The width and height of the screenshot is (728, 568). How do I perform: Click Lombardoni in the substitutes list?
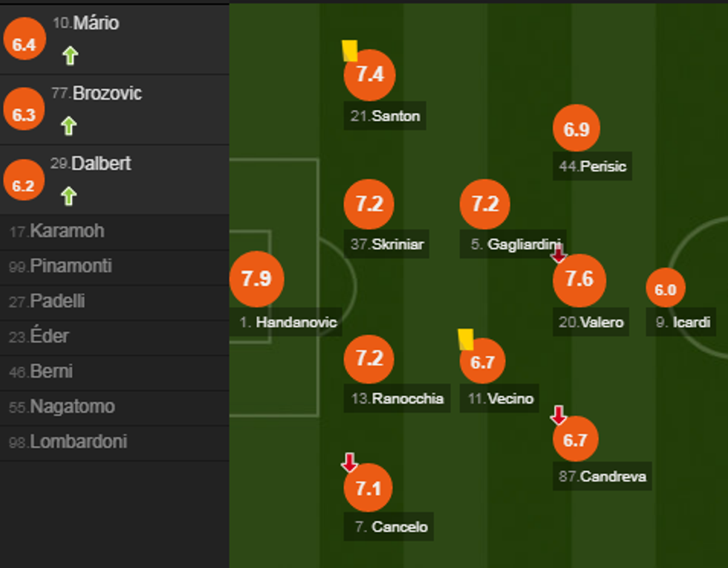(x=68, y=442)
